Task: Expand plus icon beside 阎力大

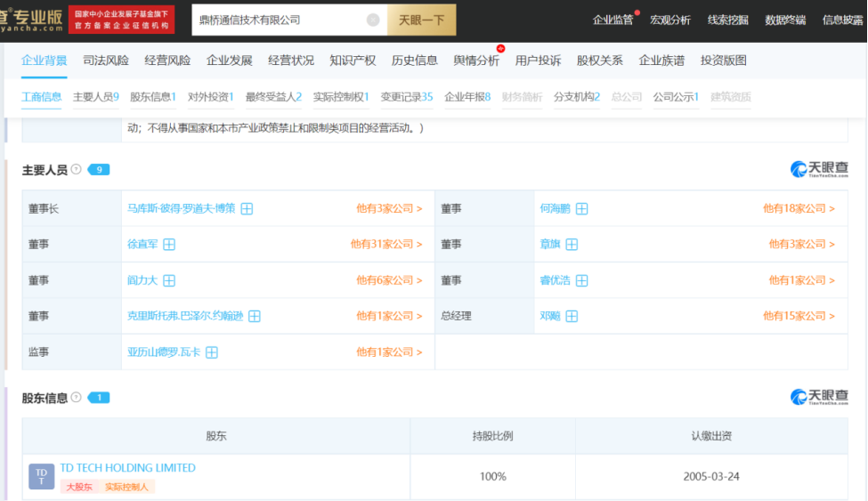Action: (x=169, y=280)
